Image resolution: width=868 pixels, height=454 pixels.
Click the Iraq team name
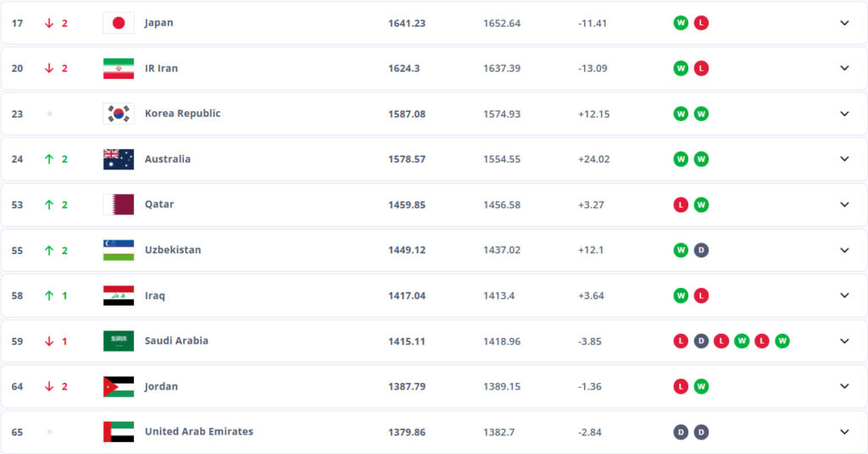(155, 296)
